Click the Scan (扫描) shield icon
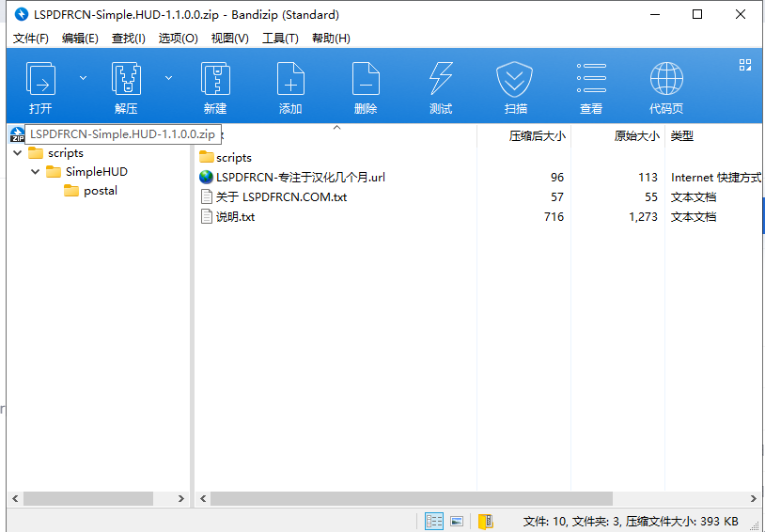The image size is (765, 532). pos(515,79)
